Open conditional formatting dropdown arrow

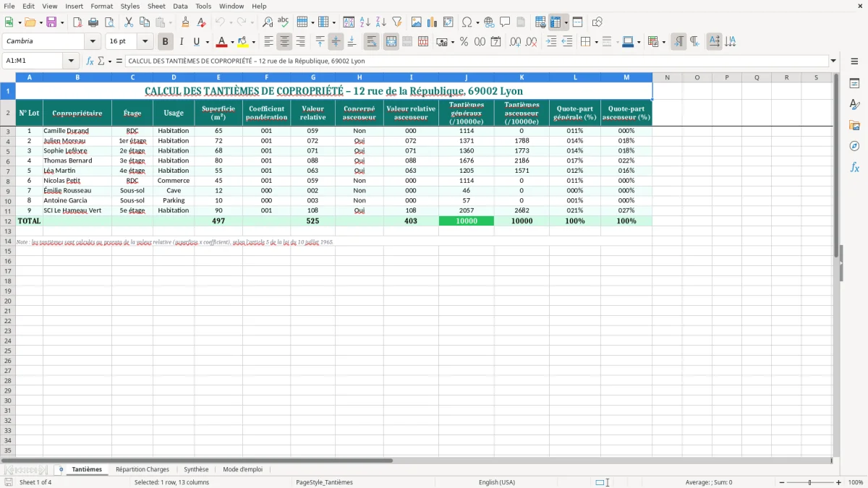coord(663,42)
